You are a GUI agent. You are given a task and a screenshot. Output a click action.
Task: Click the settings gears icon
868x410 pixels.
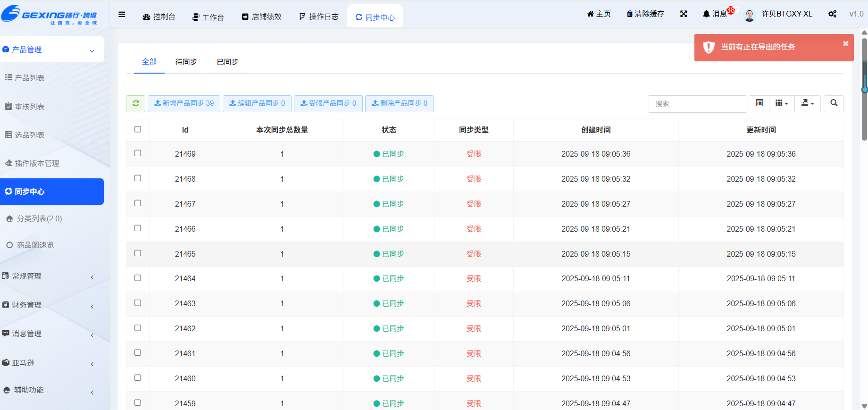pos(832,14)
